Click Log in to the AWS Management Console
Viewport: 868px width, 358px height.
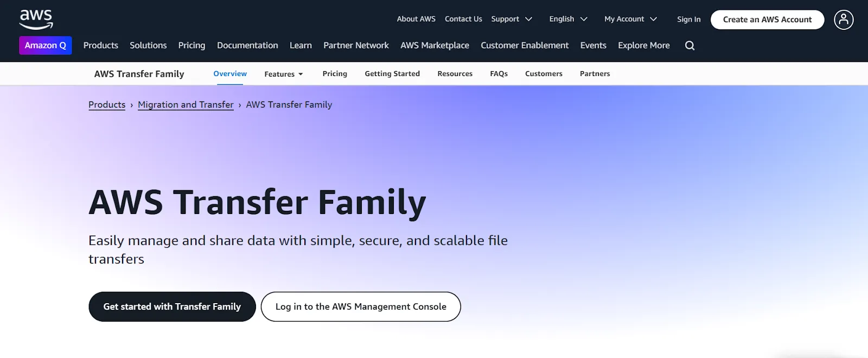point(361,307)
